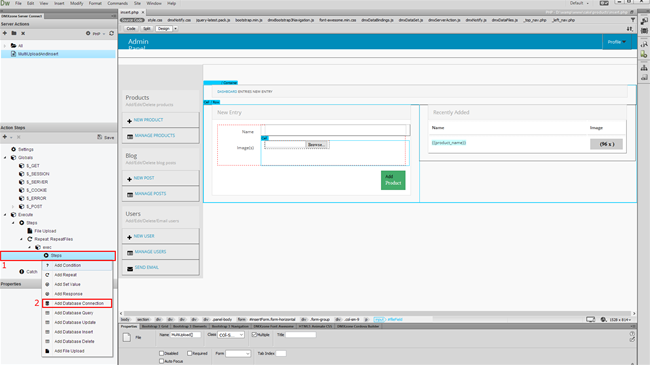Click the green Add Product button

click(393, 180)
